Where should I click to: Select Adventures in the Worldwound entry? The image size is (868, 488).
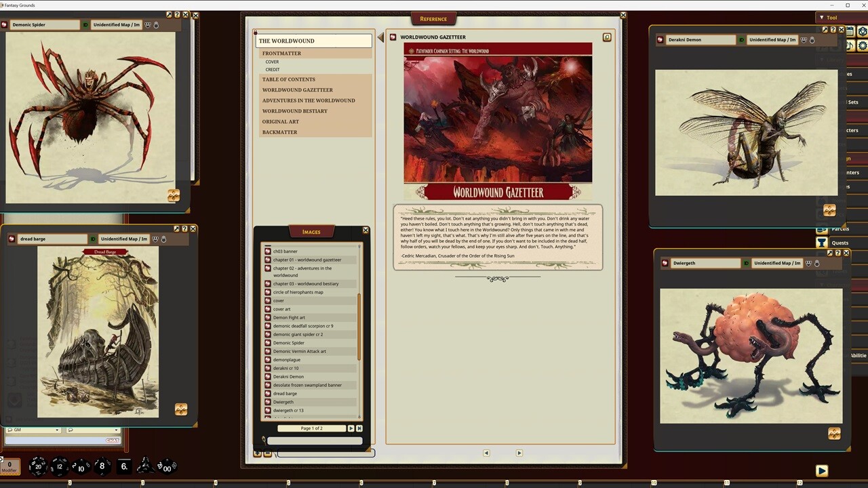click(309, 100)
